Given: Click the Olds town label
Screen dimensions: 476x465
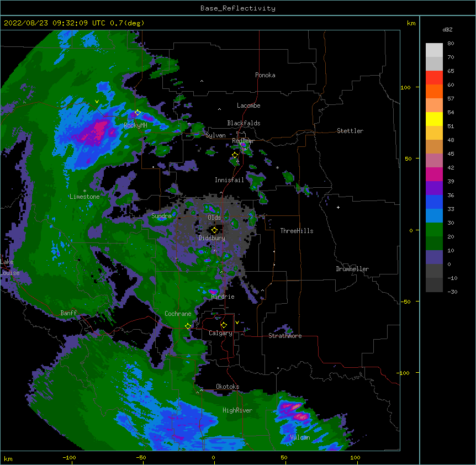Looking at the screenshot, I should [x=214, y=218].
